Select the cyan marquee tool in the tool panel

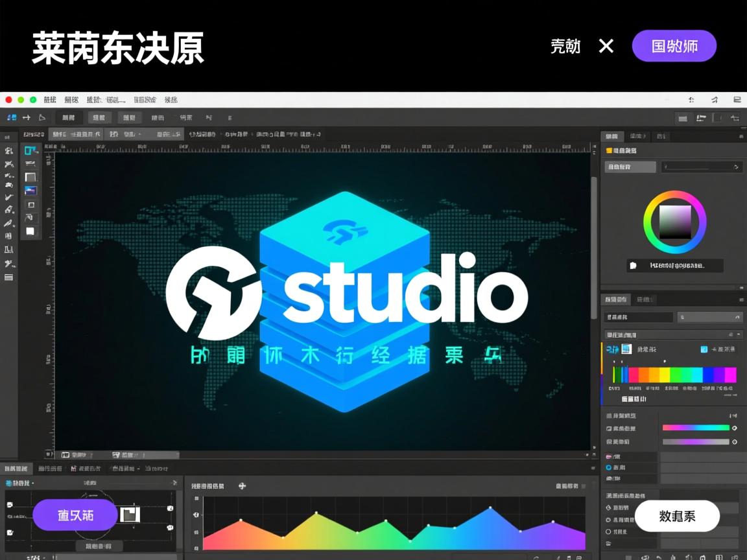point(29,150)
